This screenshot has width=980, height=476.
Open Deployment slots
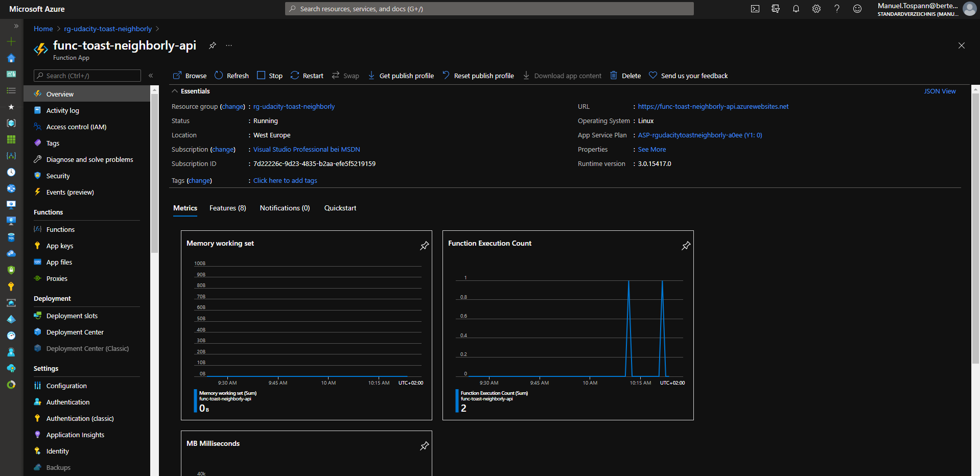pos(87,316)
